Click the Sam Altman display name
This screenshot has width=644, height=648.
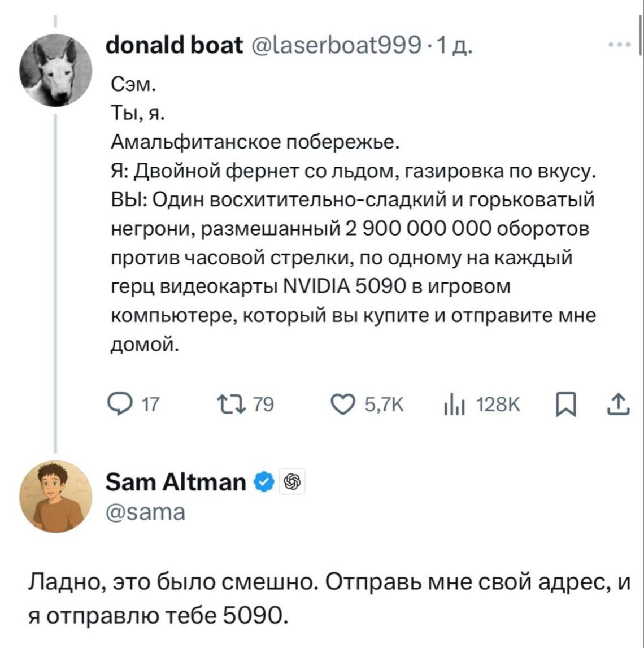pyautogui.click(x=176, y=483)
